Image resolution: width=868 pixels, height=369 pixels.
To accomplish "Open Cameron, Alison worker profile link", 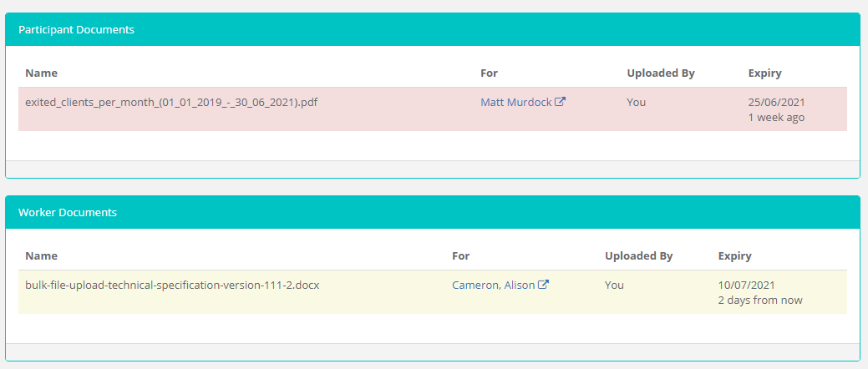I will tap(493, 286).
